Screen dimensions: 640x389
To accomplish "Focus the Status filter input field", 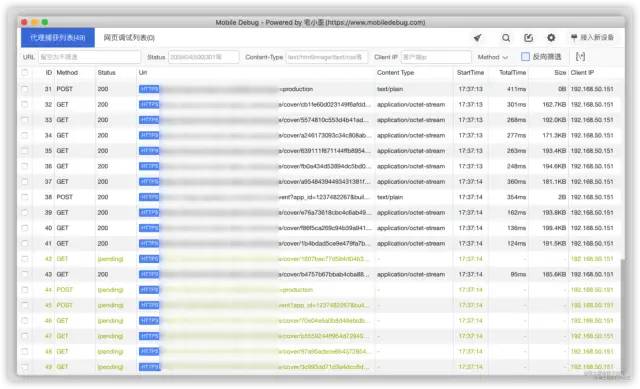I will (204, 57).
